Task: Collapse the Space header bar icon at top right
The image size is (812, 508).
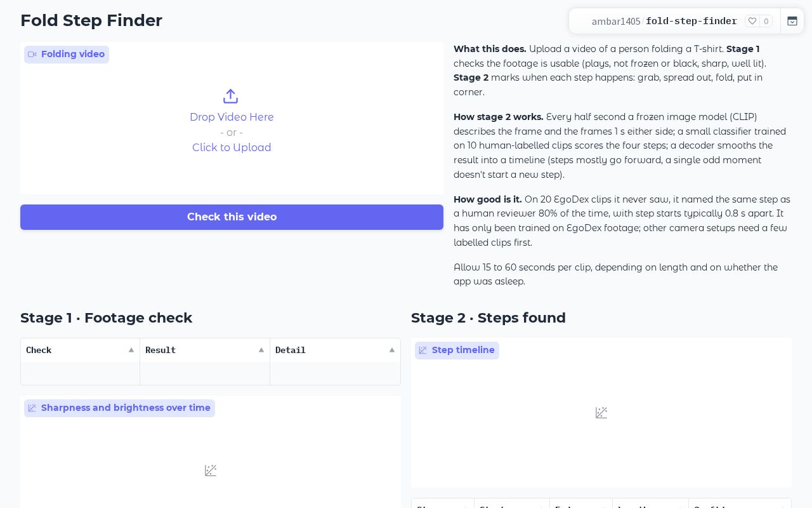Action: 792,21
